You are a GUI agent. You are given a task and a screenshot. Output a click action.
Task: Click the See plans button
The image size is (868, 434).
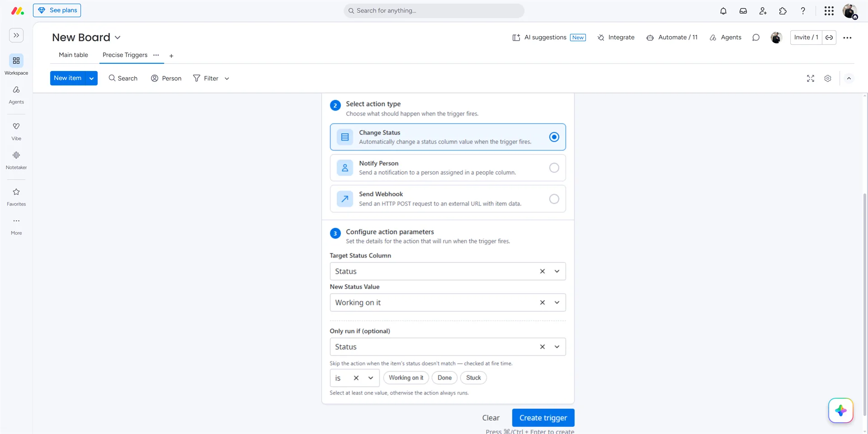click(57, 10)
